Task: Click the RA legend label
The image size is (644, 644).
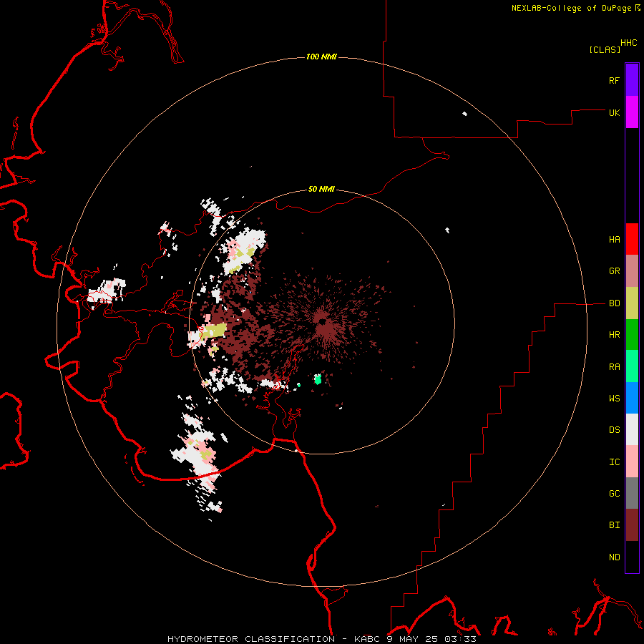Action: tap(614, 367)
